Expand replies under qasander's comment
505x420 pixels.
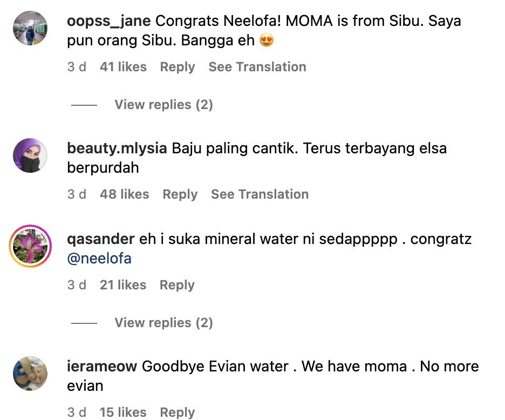(163, 323)
